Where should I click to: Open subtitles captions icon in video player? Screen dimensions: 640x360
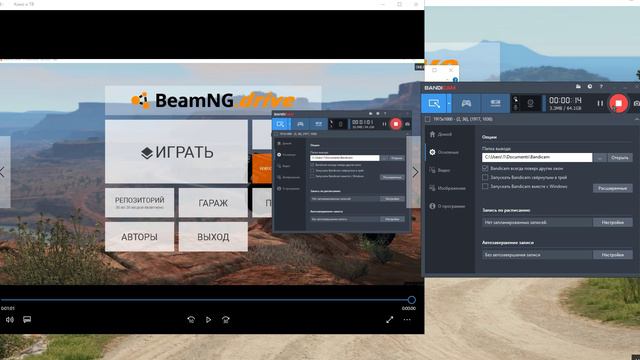27,319
